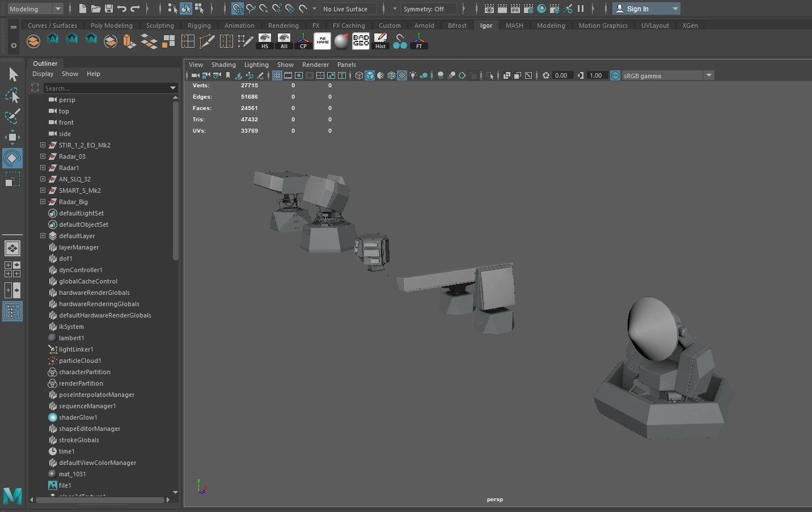This screenshot has width=812, height=512.
Task: Click the BAD GEO shelf icon
Action: [x=361, y=41]
